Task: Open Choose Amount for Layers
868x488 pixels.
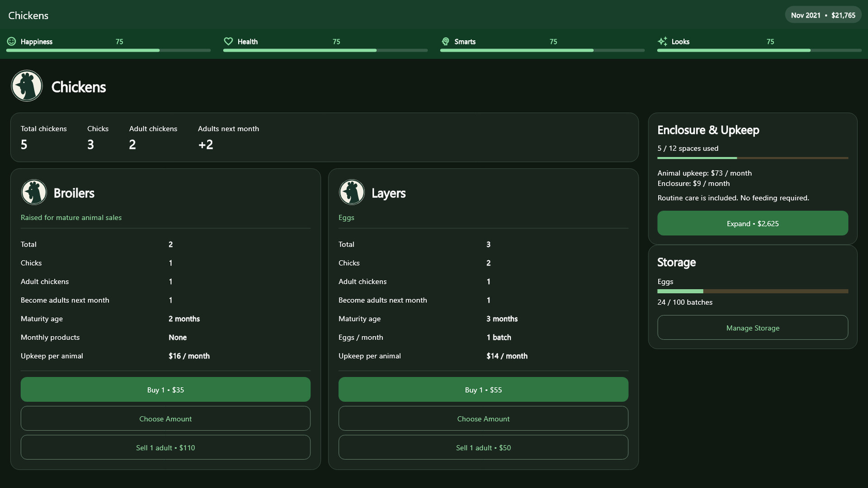Action: point(483,418)
